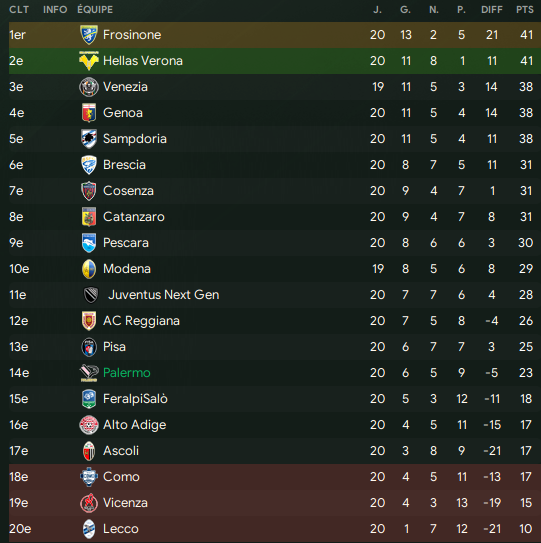This screenshot has width=541, height=543.
Task: Select the Genoa club logo
Action: click(x=89, y=113)
